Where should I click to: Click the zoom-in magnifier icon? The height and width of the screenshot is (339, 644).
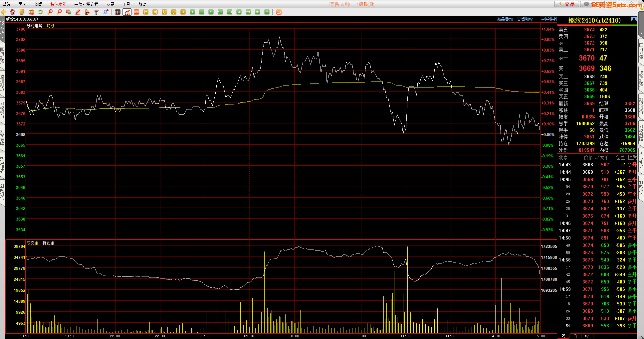click(x=50, y=12)
